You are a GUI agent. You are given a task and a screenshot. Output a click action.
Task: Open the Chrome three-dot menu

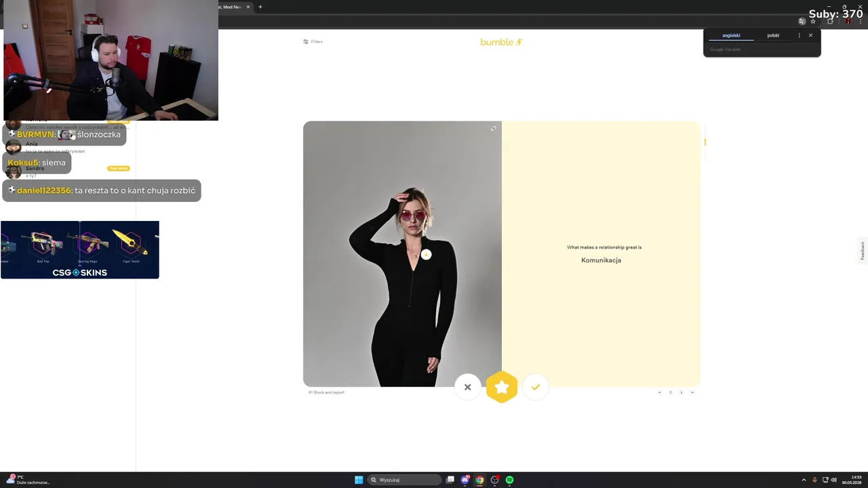click(x=861, y=22)
